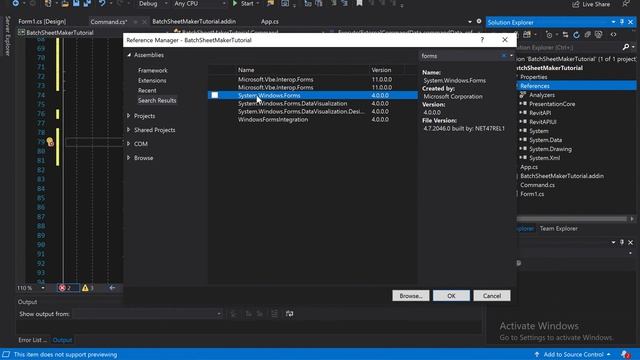Screen dimensions: 640x360
Task: Switch to BatchSheetMakerTutorial.addin tab
Action: (194, 21)
